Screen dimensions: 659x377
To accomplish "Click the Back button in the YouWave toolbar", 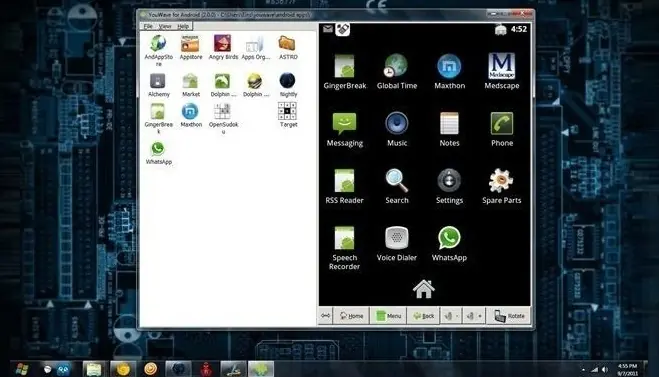I will pyautogui.click(x=423, y=316).
